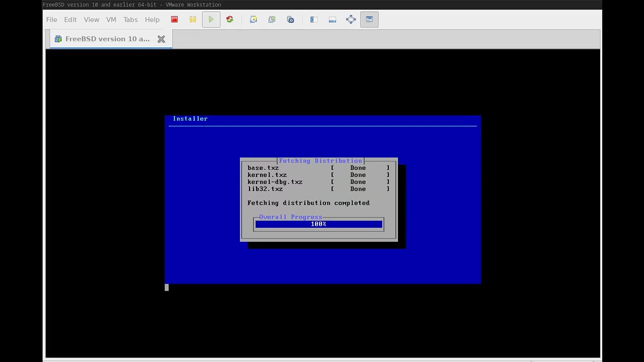The width and height of the screenshot is (644, 362).
Task: Open the Help menu
Action: (152, 20)
